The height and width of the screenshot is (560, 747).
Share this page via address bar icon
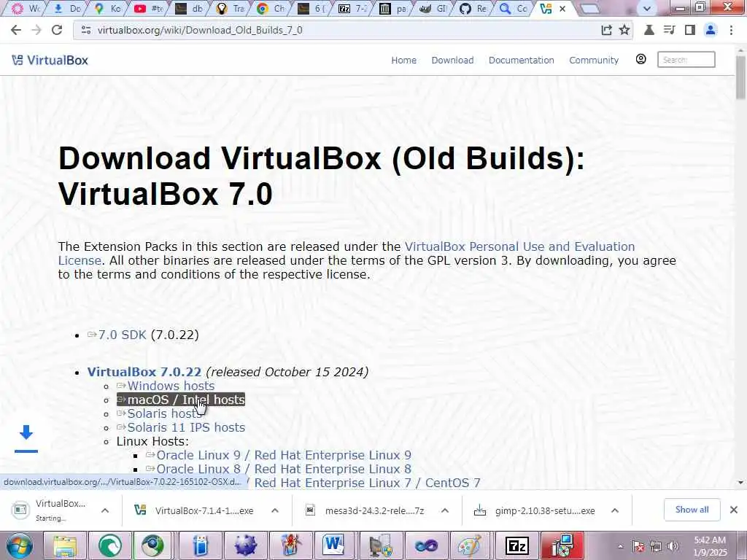click(x=606, y=30)
